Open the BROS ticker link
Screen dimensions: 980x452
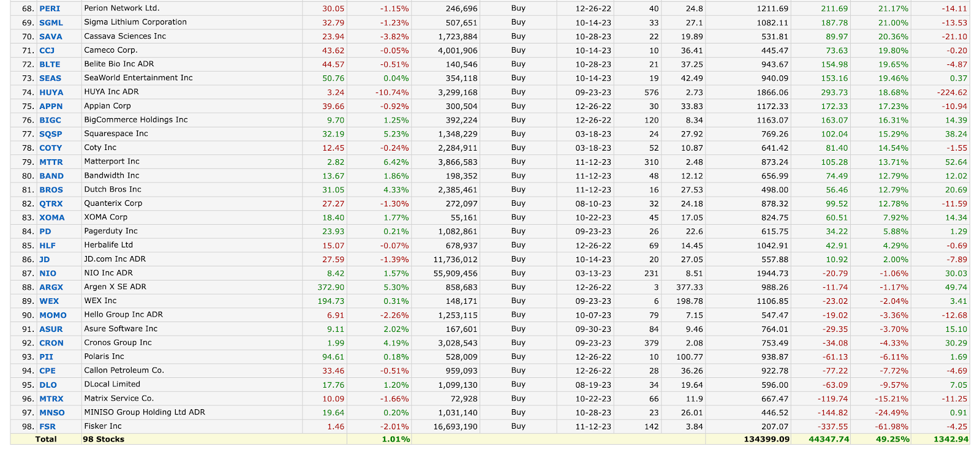[51, 190]
